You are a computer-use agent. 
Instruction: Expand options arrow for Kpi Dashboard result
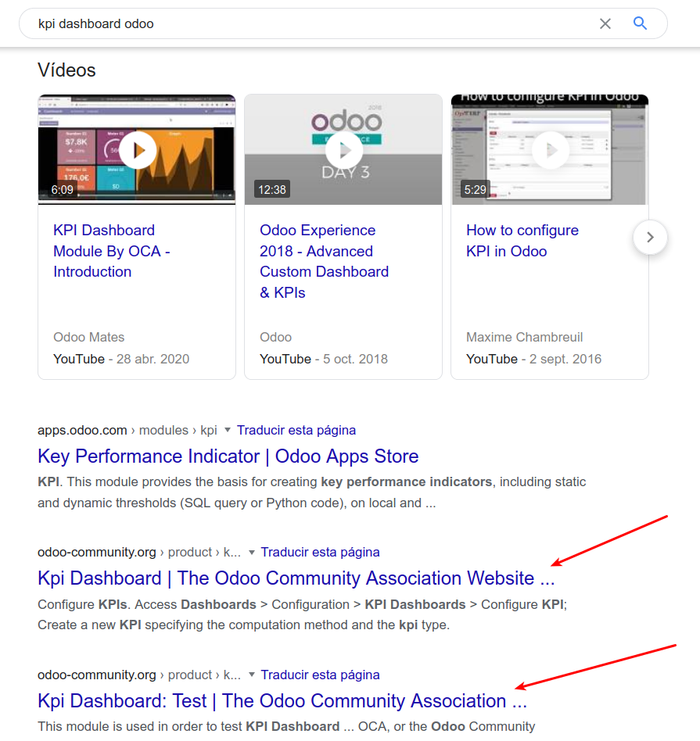click(251, 553)
